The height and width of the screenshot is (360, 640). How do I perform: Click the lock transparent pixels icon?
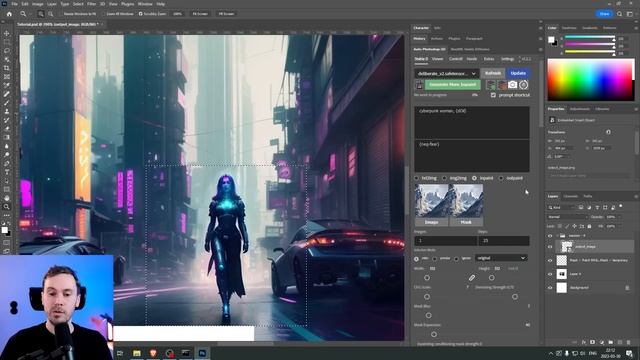pos(560,226)
